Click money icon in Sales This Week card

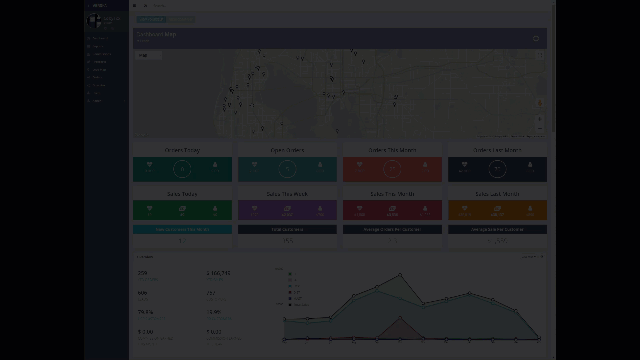pos(287,209)
